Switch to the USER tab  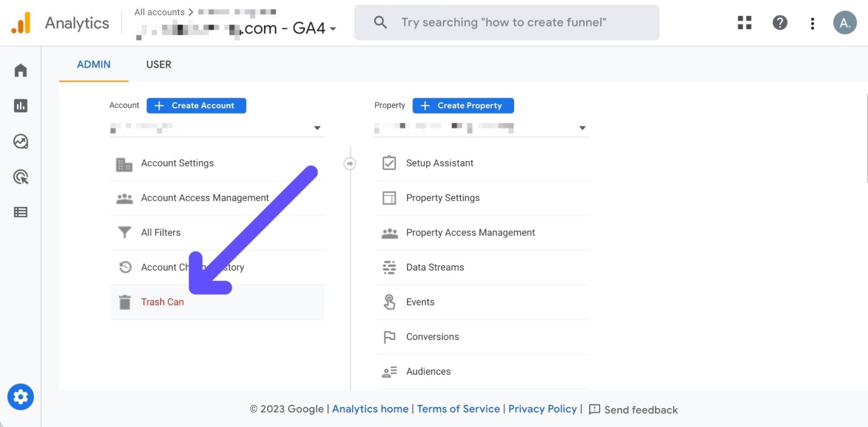click(158, 64)
